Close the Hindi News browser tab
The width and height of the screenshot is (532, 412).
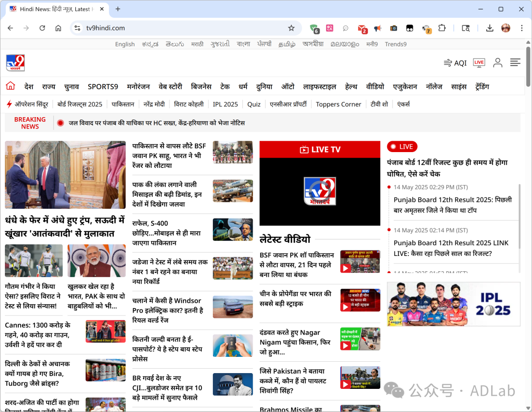tap(102, 9)
